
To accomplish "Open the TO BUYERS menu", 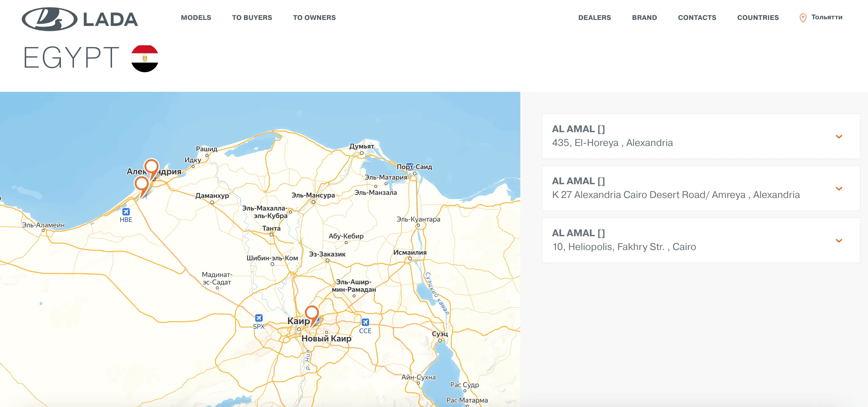I will (252, 17).
